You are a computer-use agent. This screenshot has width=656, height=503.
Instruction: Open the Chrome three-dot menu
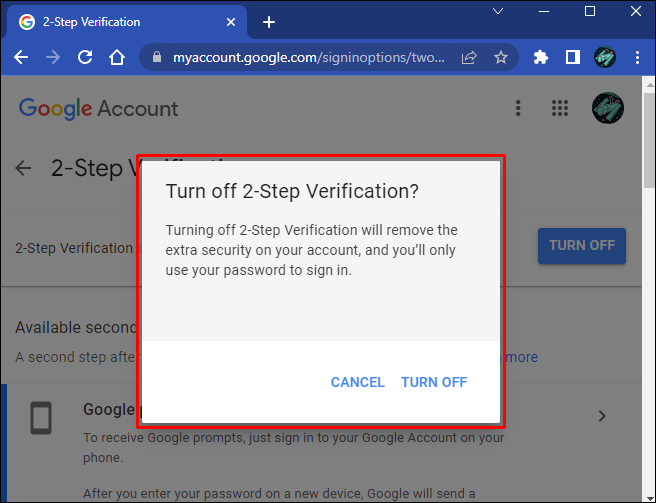click(x=637, y=58)
